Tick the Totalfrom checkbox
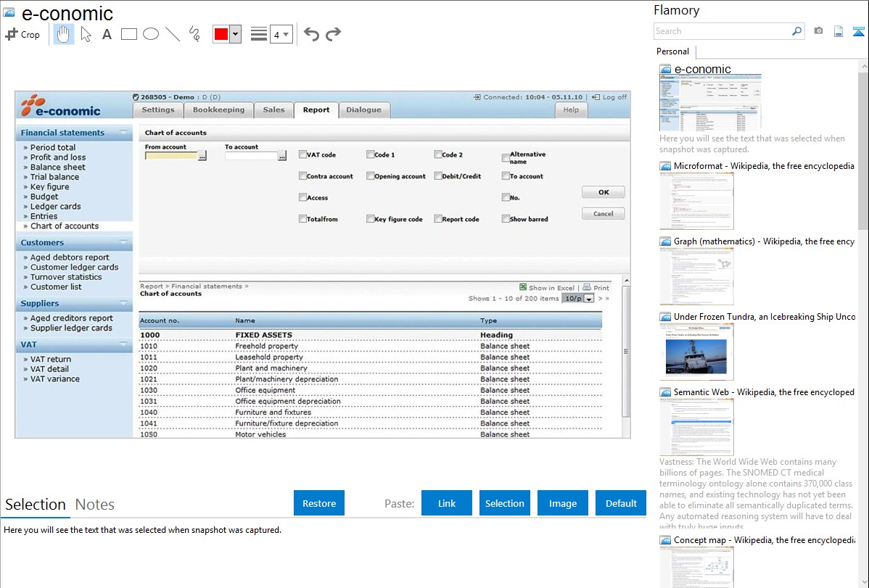 (302, 219)
